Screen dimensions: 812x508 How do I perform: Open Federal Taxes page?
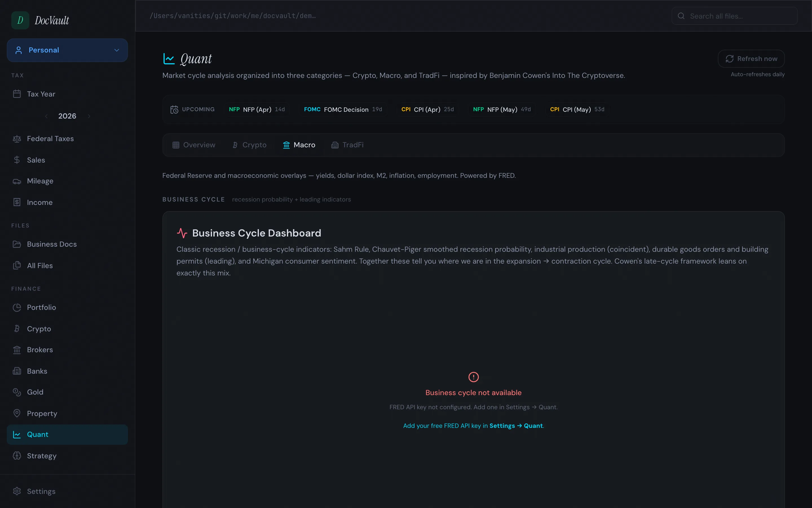click(67, 139)
